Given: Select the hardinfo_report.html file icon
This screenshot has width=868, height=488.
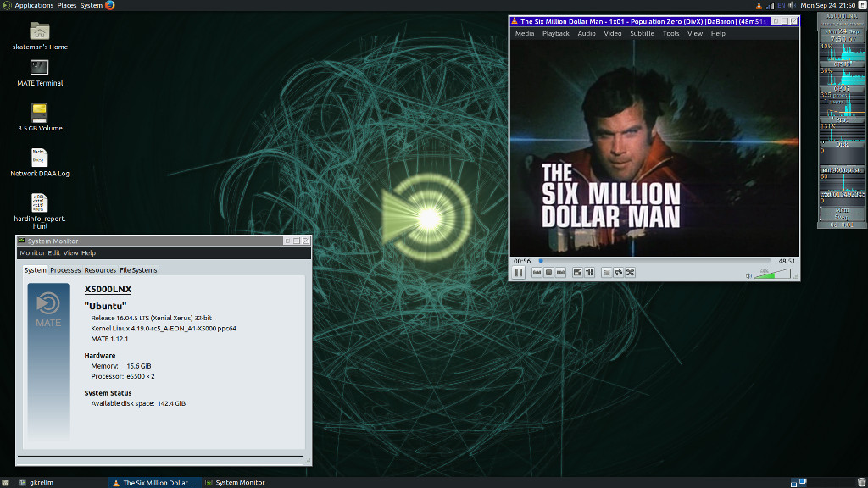Looking at the screenshot, I should [40, 211].
